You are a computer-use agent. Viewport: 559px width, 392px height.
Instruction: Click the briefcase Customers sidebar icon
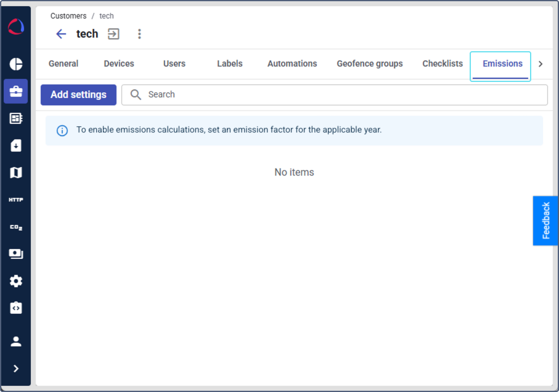[16, 91]
